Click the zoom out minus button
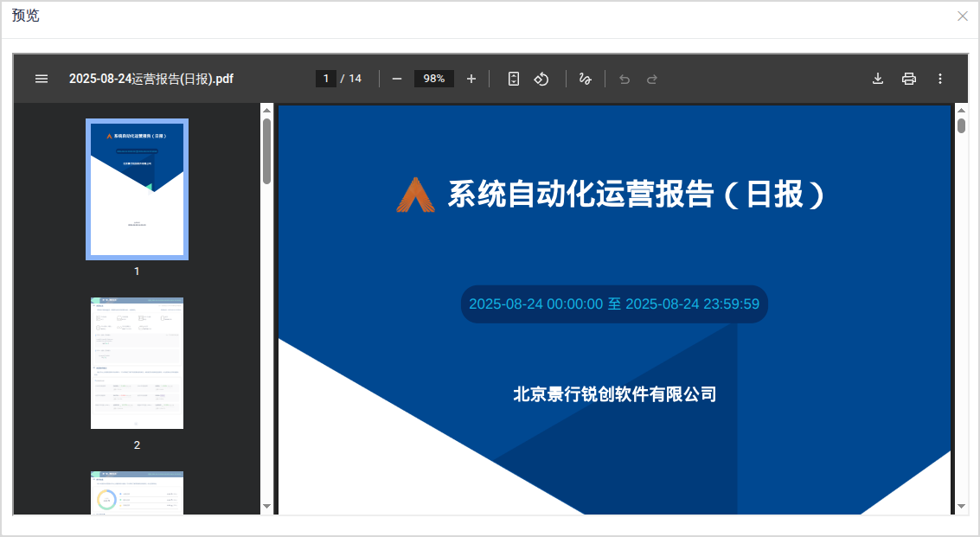This screenshot has height=537, width=980. click(x=397, y=79)
